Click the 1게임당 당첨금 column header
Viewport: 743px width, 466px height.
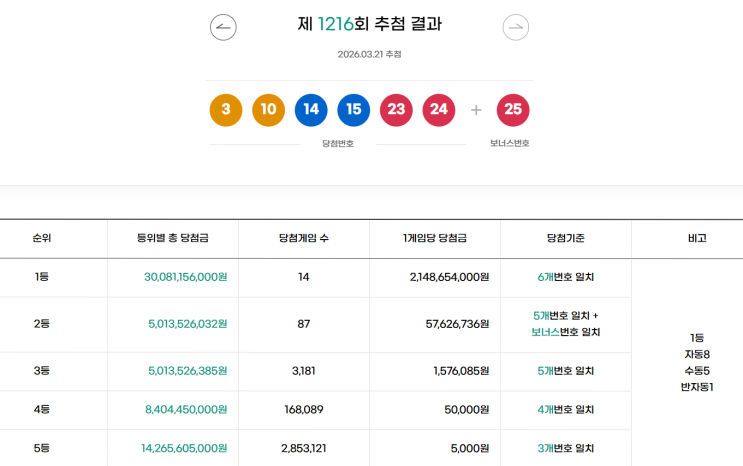coord(435,238)
